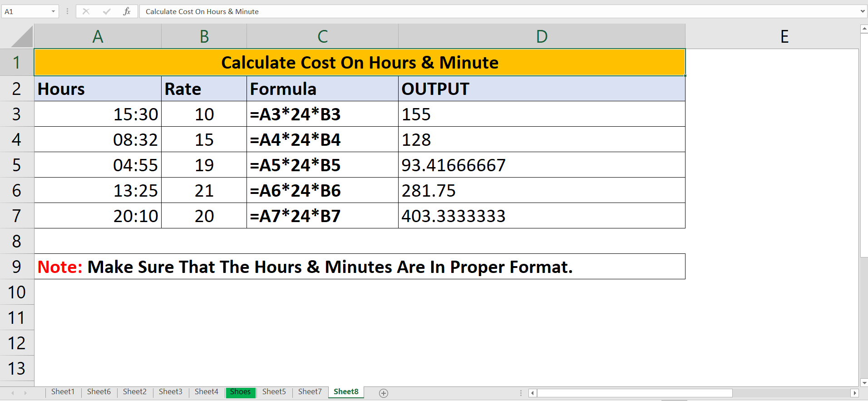
Task: Click horizontal scrollbar left arrow
Action: pyautogui.click(x=533, y=393)
